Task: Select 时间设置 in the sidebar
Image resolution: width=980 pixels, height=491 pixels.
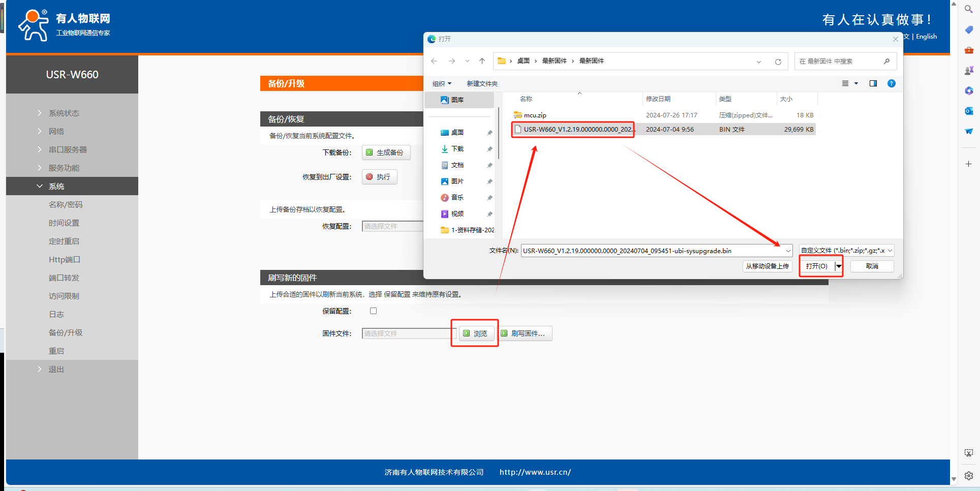Action: (64, 223)
